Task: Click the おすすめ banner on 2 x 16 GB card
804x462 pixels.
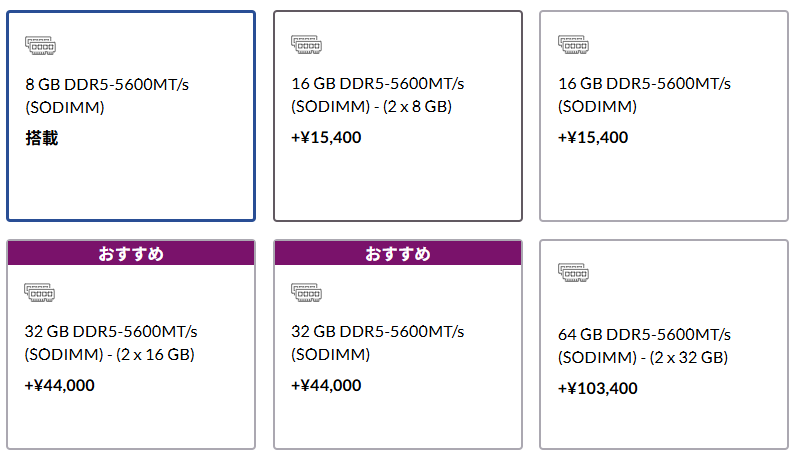Action: click(x=131, y=253)
